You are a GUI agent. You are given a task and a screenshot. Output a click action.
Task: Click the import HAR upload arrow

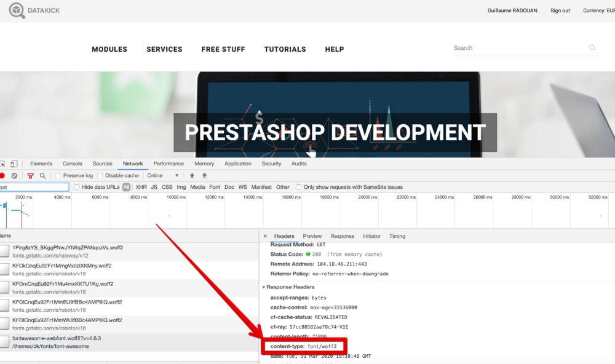pyautogui.click(x=192, y=176)
